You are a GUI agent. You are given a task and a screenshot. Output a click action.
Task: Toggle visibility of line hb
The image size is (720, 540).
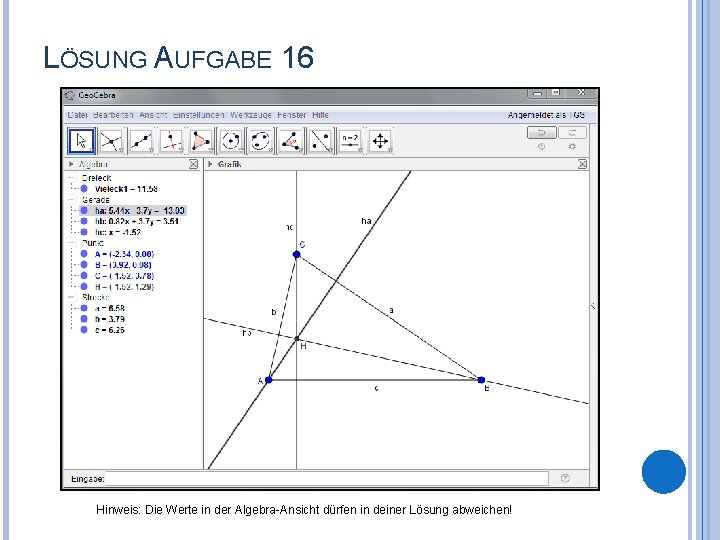pos(84,221)
